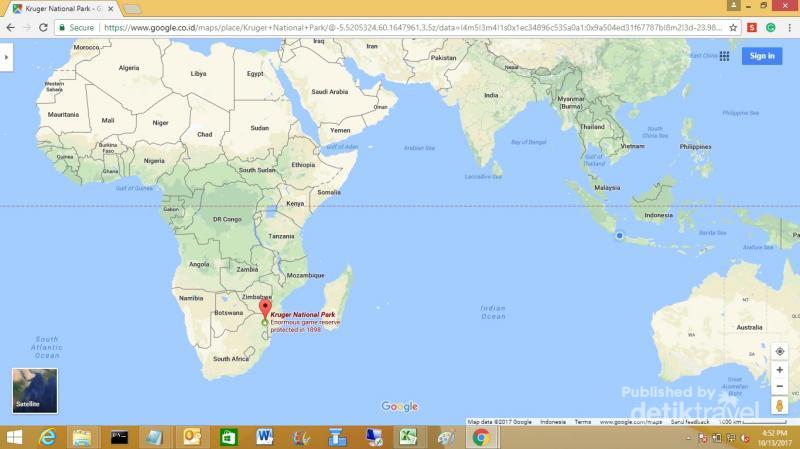Switch to Satellite view
This screenshot has height=449, width=800.
(x=34, y=390)
